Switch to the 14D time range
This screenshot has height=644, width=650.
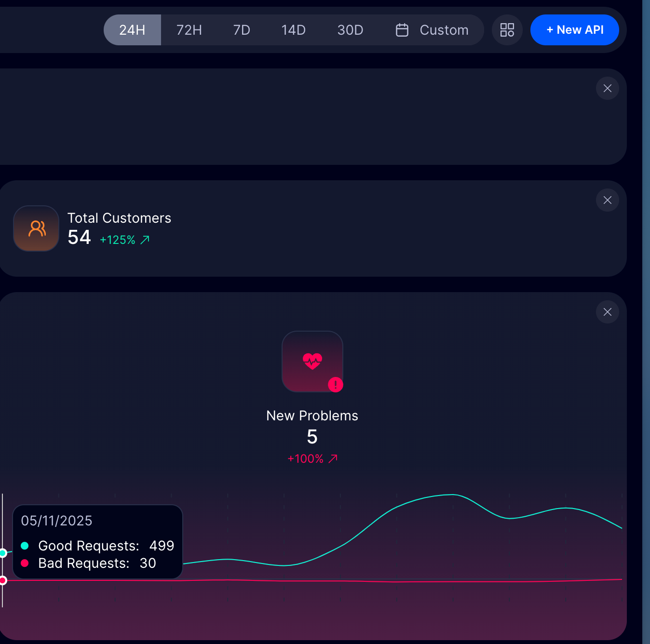pyautogui.click(x=293, y=30)
